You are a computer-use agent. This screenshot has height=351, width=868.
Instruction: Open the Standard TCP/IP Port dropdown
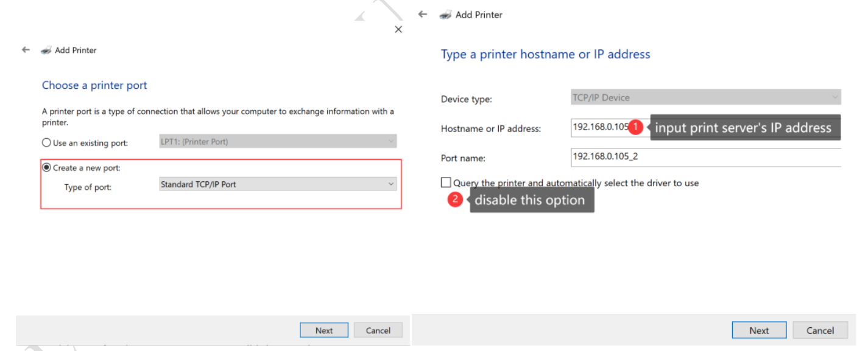[277, 184]
